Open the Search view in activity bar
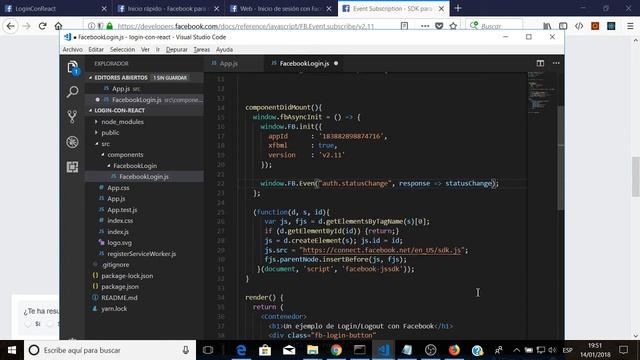The height and width of the screenshot is (360, 640). coord(72,92)
